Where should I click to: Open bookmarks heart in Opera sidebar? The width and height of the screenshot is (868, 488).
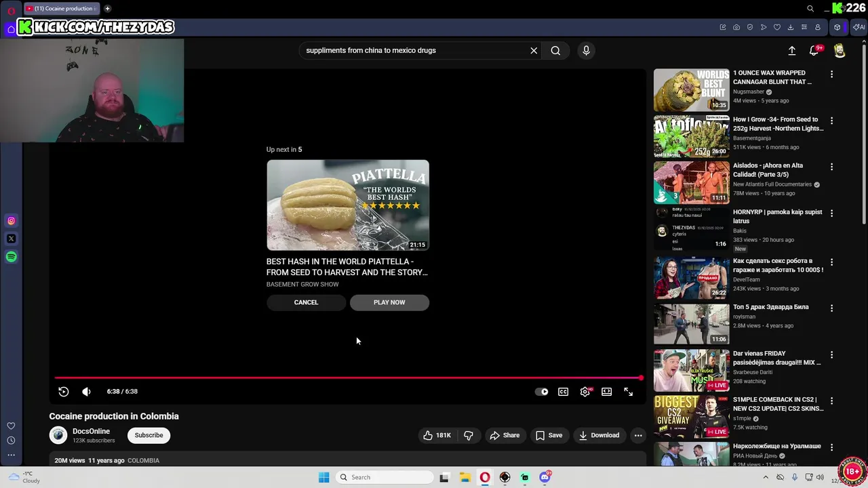tap(11, 426)
